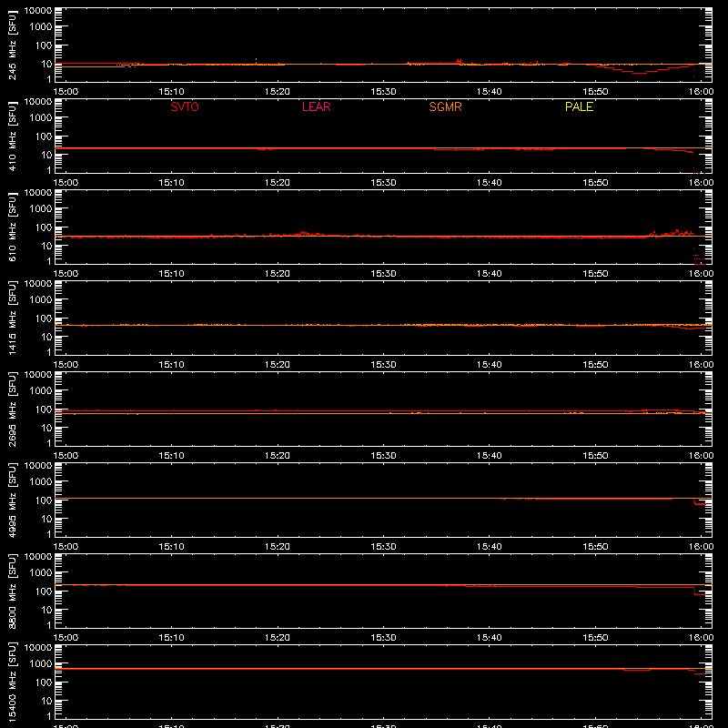This screenshot has width=728, height=728.
Task: Click 15:40 under the 1415 MHz panel
Action: 490,365
